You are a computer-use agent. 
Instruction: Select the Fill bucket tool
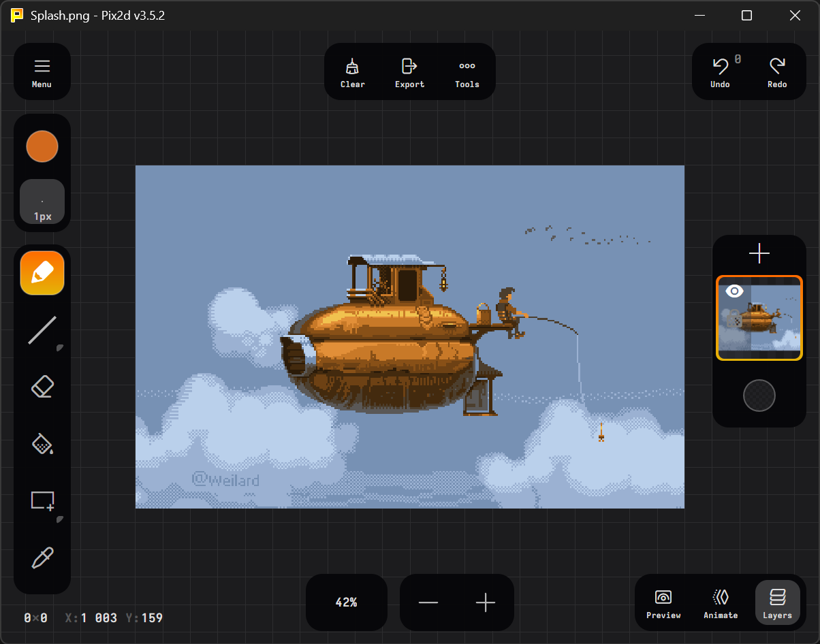pos(42,445)
